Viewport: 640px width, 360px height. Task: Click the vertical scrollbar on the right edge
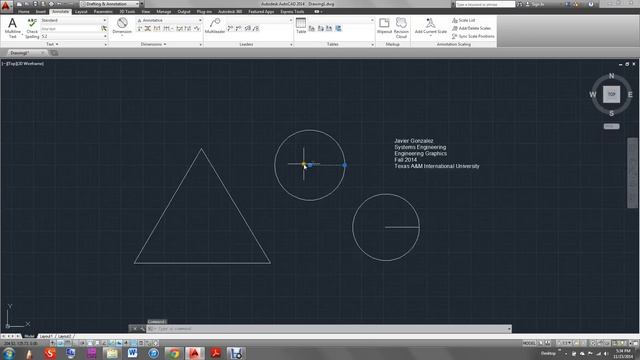632,173
